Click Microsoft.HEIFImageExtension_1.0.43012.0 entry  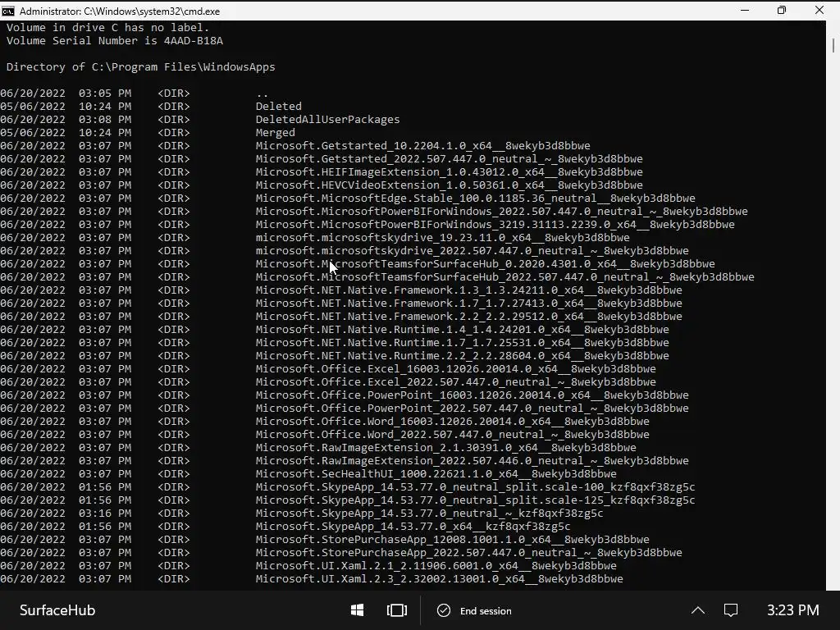coord(449,172)
